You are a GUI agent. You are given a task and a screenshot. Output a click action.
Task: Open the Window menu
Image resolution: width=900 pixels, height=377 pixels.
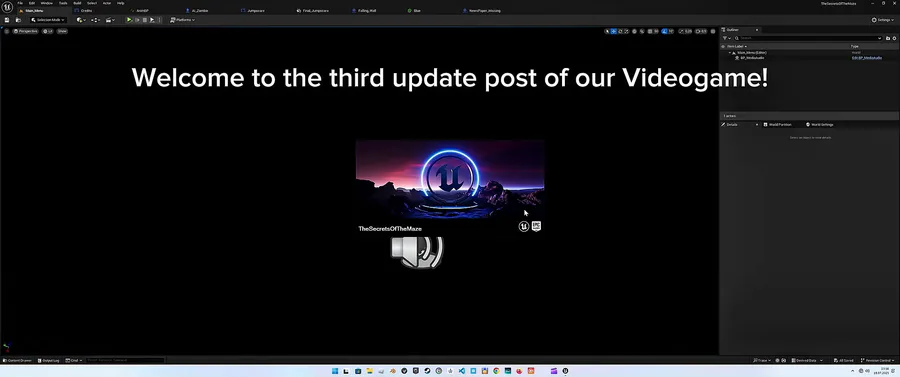pos(46,3)
